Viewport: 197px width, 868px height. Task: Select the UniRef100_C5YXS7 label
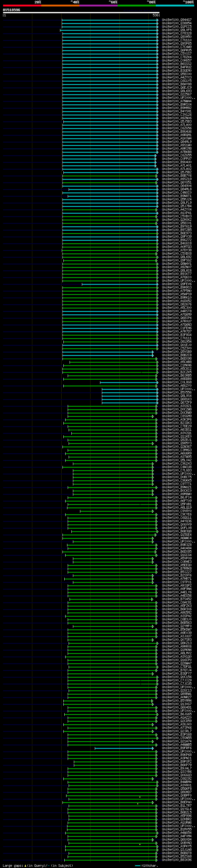click(177, 54)
